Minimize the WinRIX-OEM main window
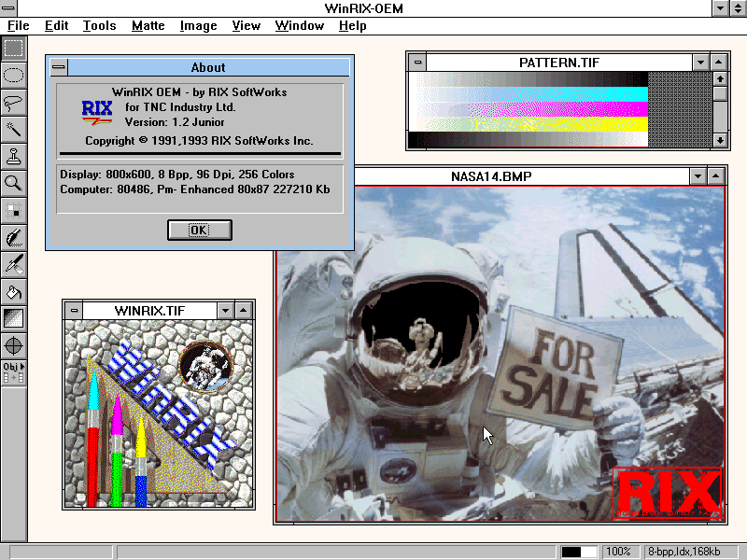The image size is (747, 560). (x=720, y=8)
